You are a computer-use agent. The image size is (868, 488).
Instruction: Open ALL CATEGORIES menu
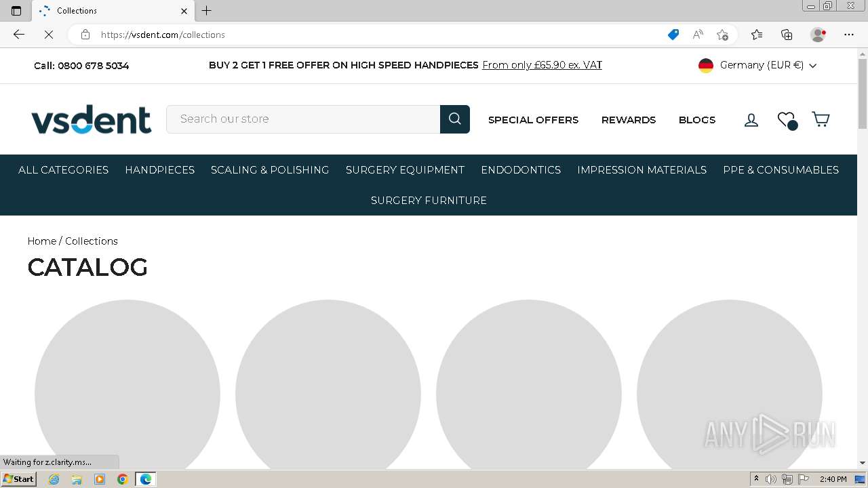64,170
